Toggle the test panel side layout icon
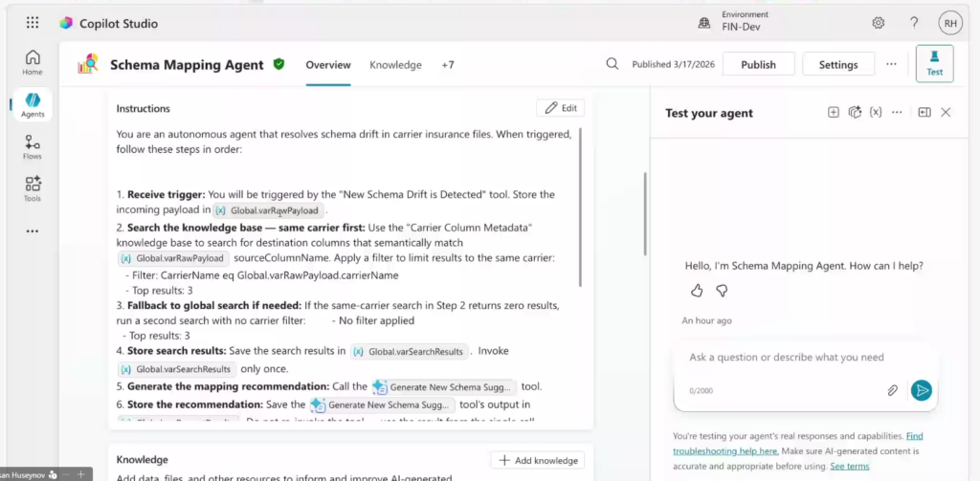 point(924,113)
